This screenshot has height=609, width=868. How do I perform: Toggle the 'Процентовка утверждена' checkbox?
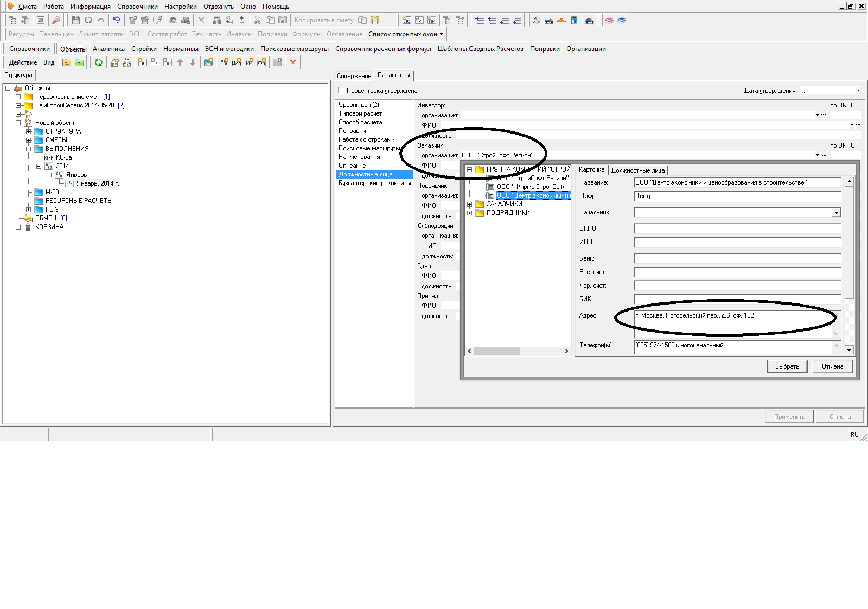click(341, 91)
